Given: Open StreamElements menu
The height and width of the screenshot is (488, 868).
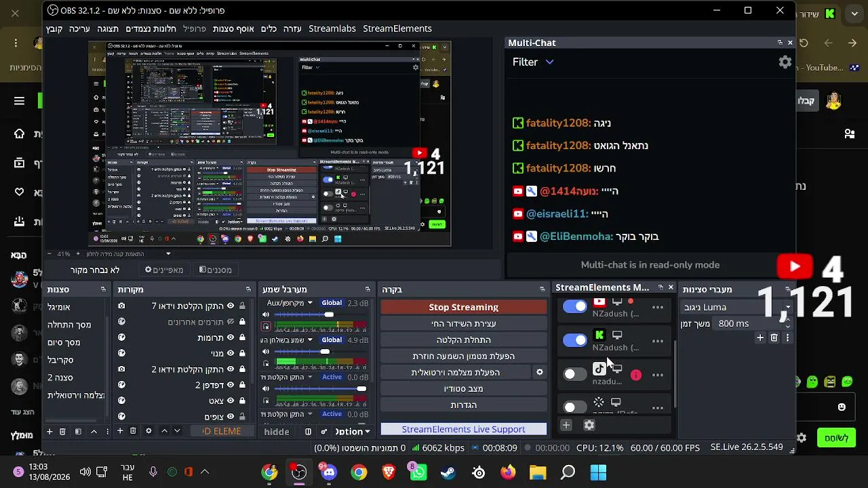Looking at the screenshot, I should (x=397, y=28).
